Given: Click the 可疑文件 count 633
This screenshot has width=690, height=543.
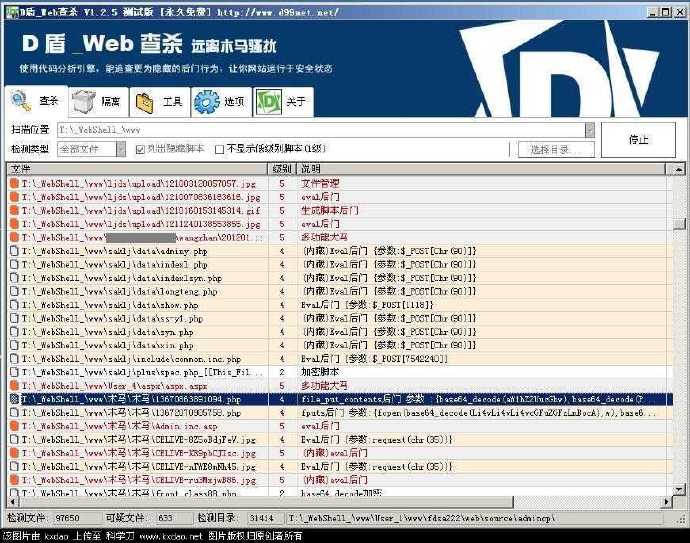Looking at the screenshot, I should 165,518.
